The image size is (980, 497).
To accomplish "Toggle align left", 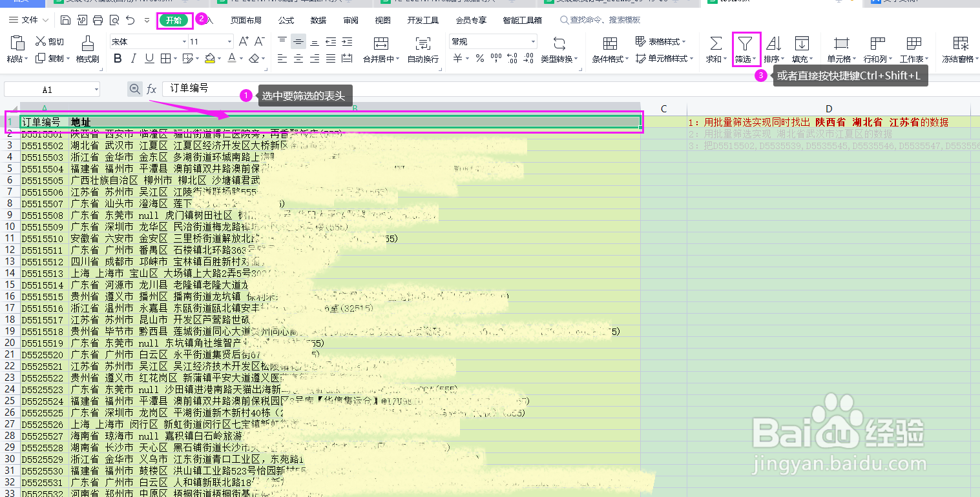I will pos(282,59).
